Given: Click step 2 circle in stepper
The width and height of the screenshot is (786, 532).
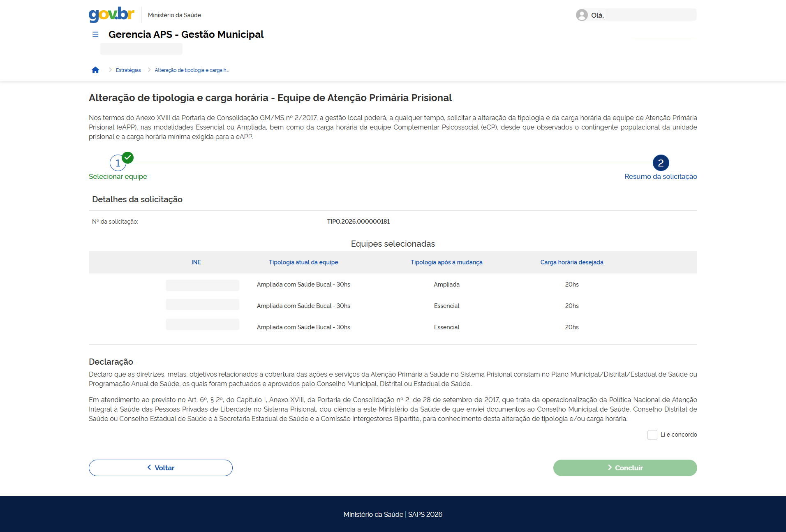Looking at the screenshot, I should click(x=661, y=163).
